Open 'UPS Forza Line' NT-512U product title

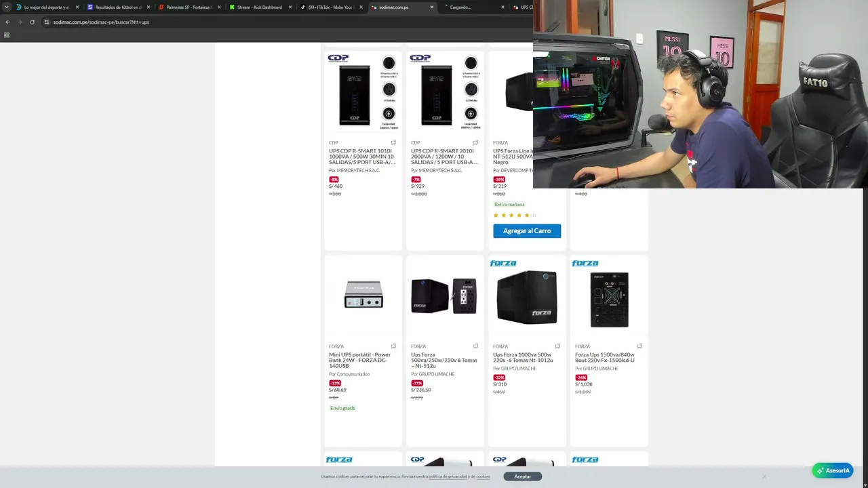click(513, 157)
